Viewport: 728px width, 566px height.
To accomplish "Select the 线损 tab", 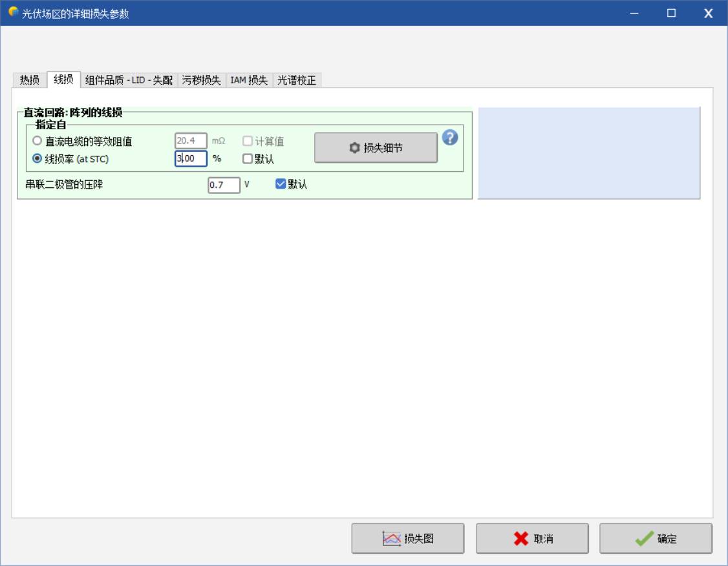I will pyautogui.click(x=63, y=79).
